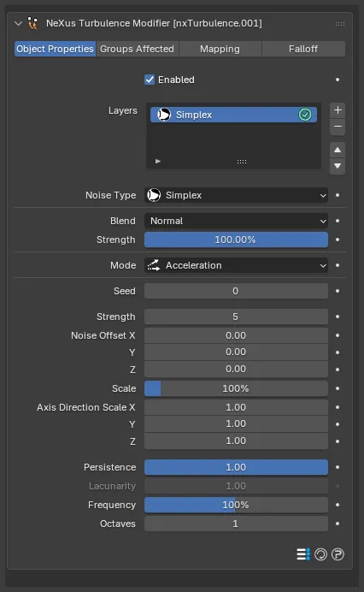Click the animate dot beside Frequency
Viewport: 364px width, 592px height.
338,505
